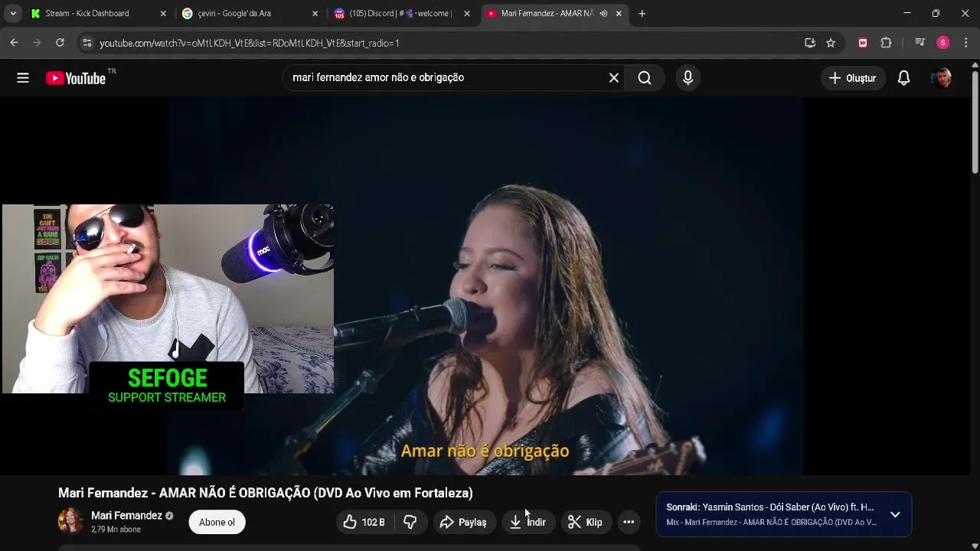Open the YouTube account avatar menu
This screenshot has width=980, height=551.
coord(942,77)
